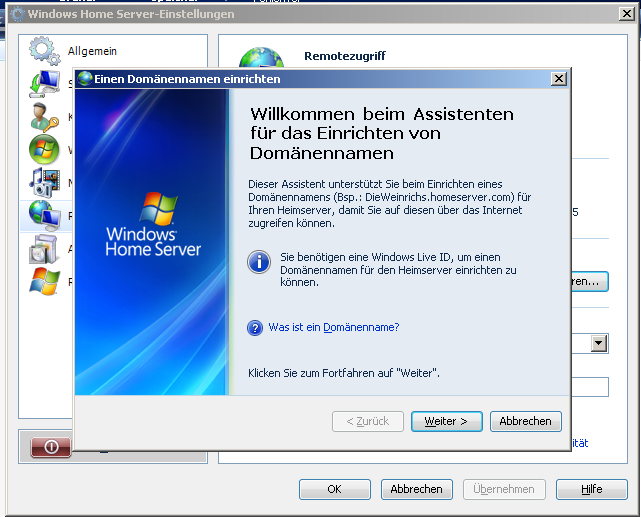This screenshot has width=641, height=517.
Task: Click "Weiter >" to continue the wizard
Action: point(446,421)
